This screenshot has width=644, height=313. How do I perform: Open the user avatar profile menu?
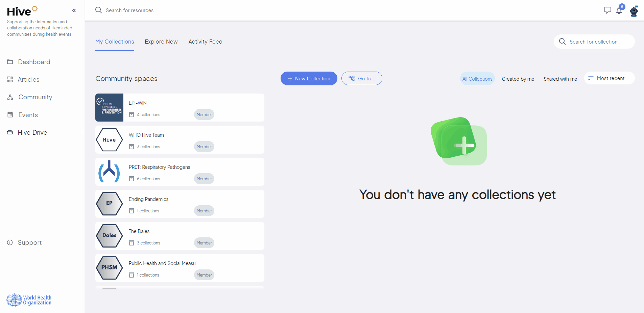(x=634, y=11)
